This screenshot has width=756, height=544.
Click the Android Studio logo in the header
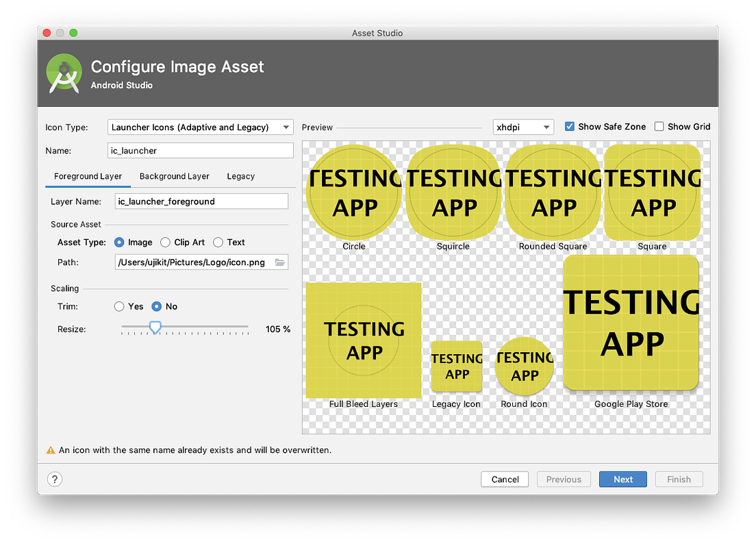point(63,73)
